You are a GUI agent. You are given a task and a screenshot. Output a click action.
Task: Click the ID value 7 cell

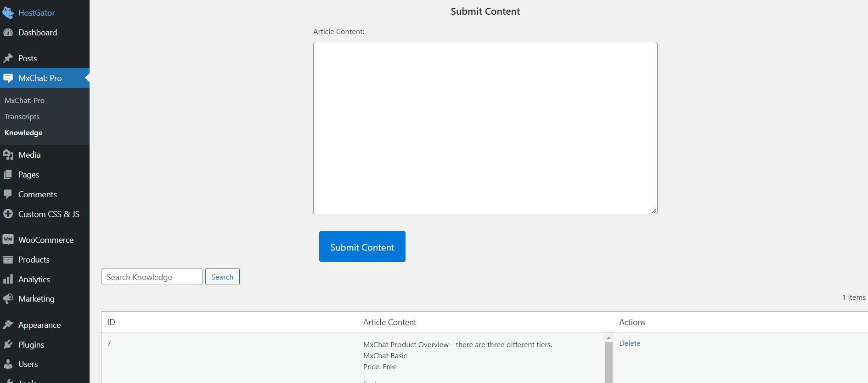(109, 343)
